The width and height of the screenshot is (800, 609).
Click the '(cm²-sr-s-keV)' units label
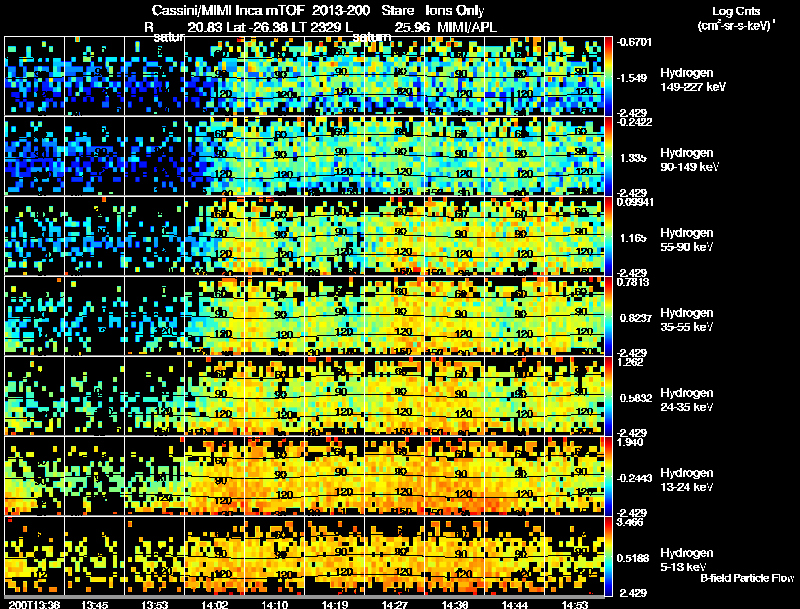point(735,26)
